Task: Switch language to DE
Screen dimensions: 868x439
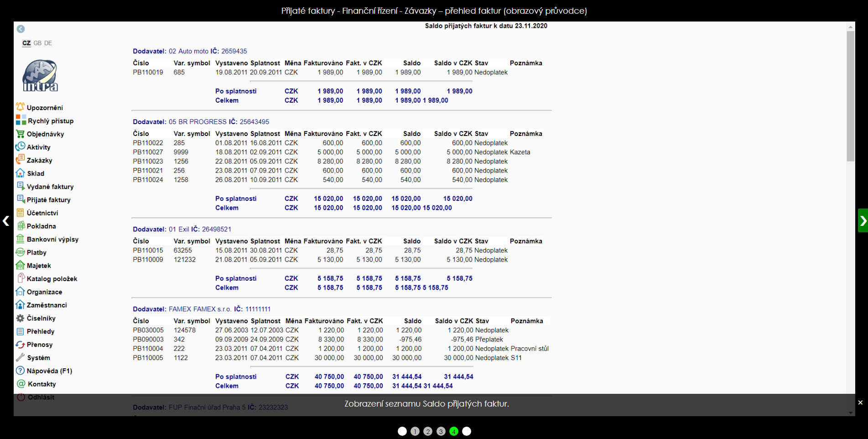Action: pos(48,43)
